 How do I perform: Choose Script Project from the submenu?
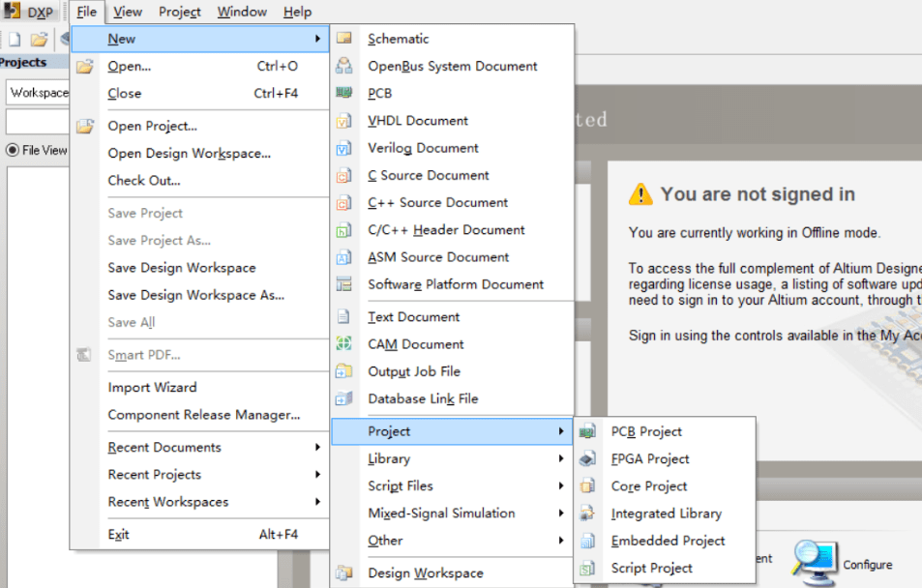(x=652, y=568)
